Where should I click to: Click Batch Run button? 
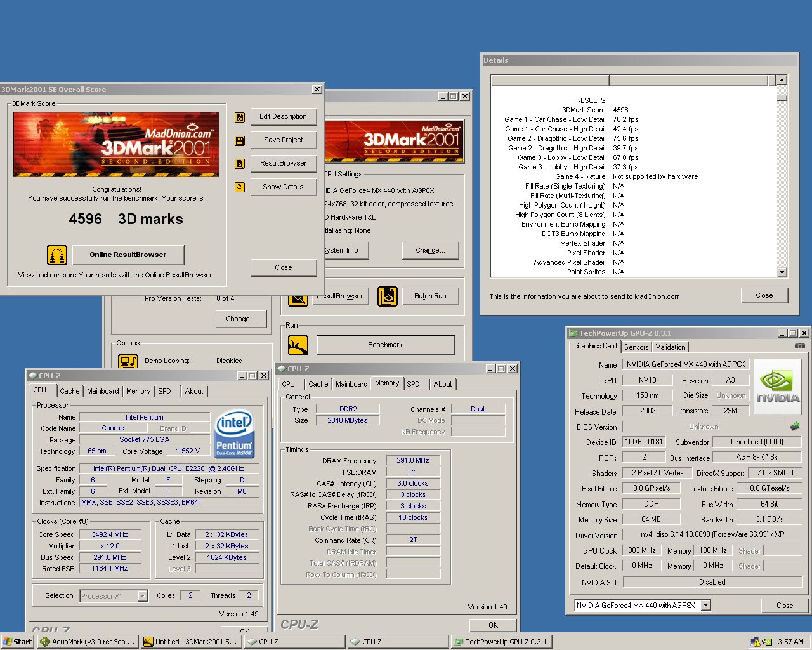tap(430, 296)
